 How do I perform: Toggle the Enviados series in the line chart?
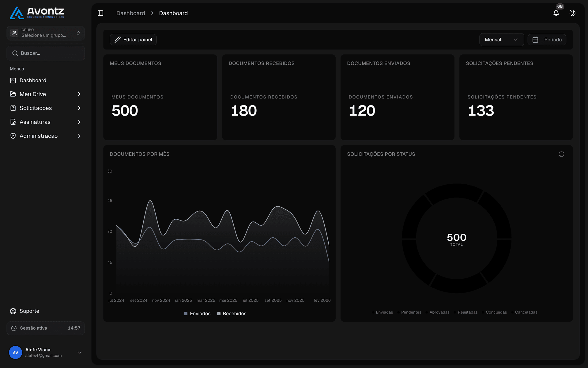tap(197, 313)
